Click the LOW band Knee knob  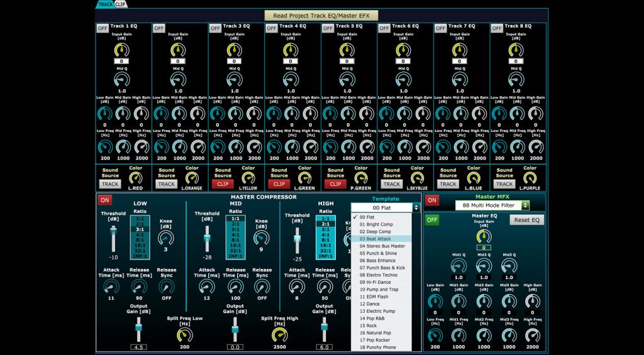164,238
